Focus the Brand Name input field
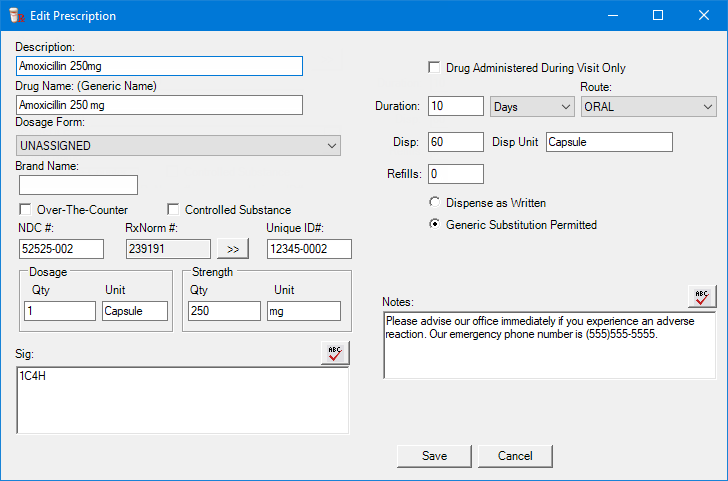 78,185
